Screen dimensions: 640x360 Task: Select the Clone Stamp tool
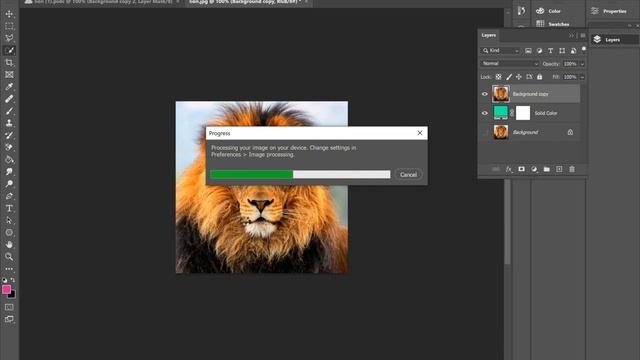click(x=9, y=123)
